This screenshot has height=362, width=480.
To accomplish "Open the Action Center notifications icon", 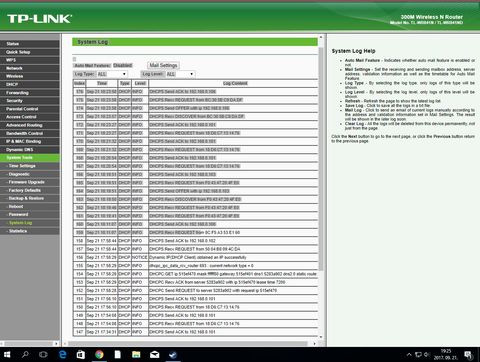I will [469, 355].
